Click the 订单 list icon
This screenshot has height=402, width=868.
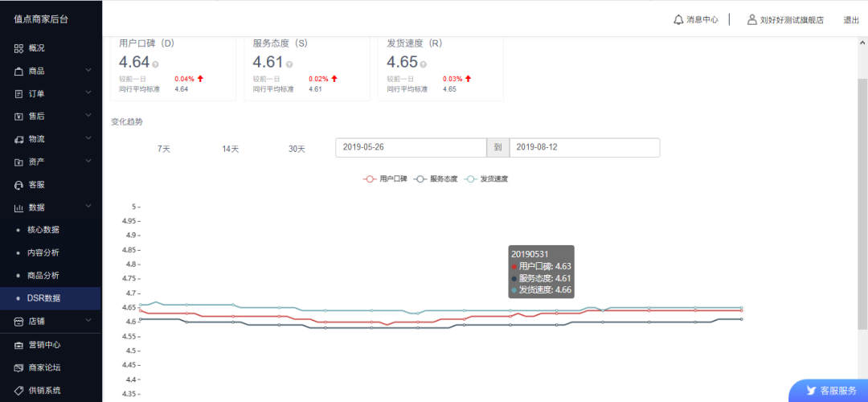click(18, 93)
